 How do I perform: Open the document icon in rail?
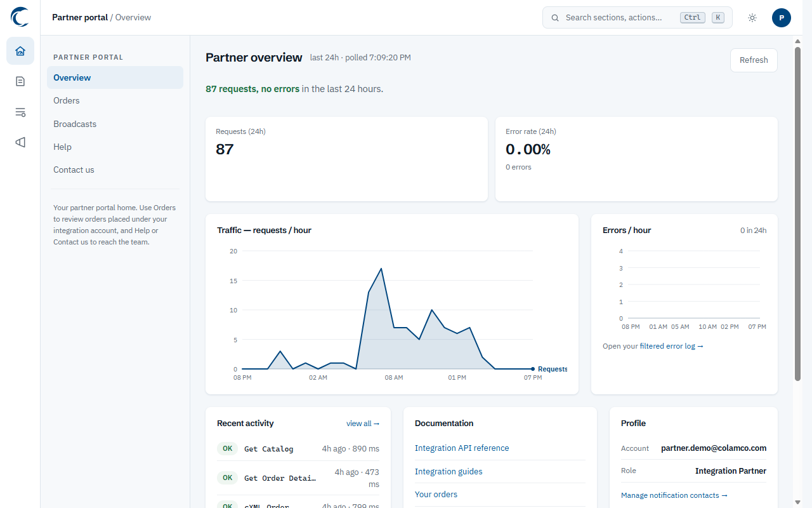coord(20,81)
